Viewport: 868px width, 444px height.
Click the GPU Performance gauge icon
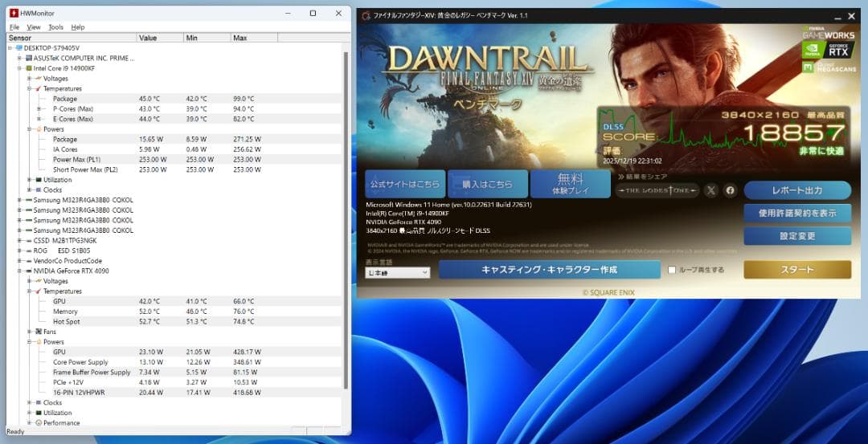[39, 423]
